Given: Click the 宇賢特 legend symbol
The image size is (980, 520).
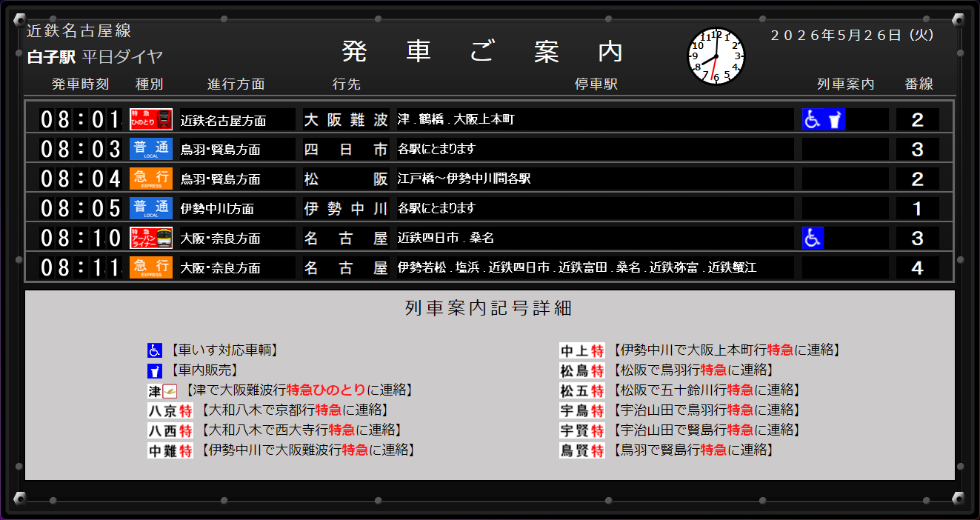Looking at the screenshot, I should [x=582, y=430].
